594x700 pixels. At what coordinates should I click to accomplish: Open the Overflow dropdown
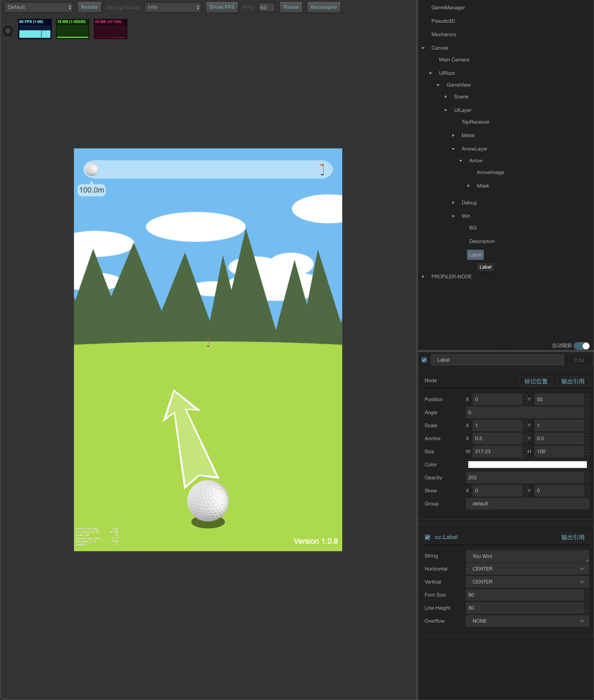pos(527,621)
